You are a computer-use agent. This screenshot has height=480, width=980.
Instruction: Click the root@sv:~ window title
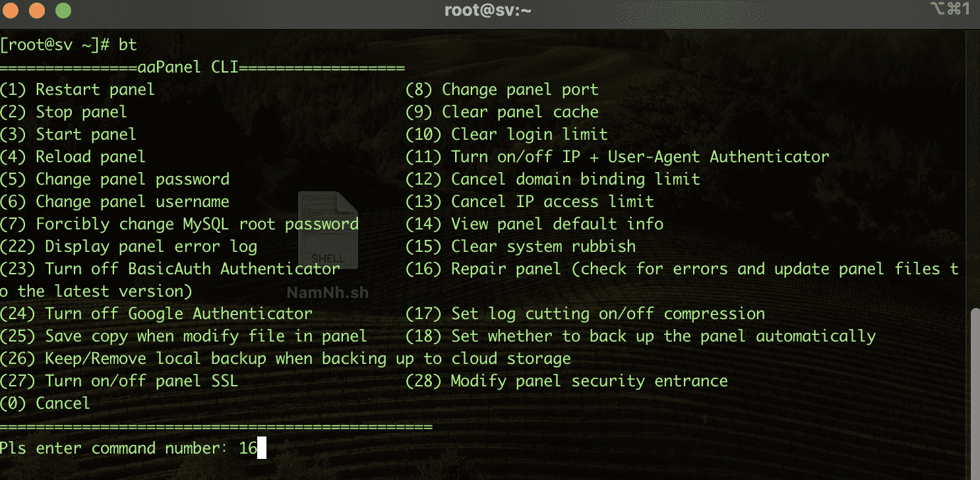pos(488,11)
